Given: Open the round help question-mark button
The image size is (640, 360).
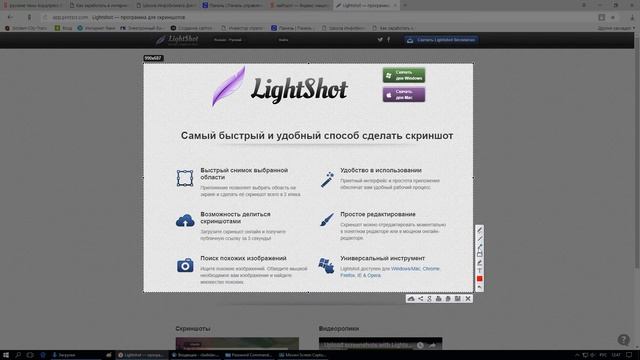Looking at the screenshot, I should point(623,340).
